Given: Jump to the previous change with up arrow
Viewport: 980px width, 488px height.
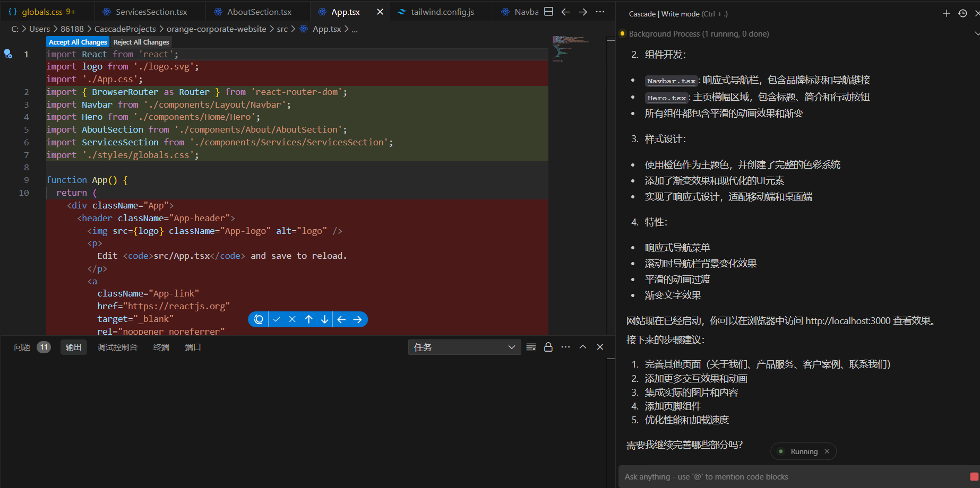Looking at the screenshot, I should (308, 319).
